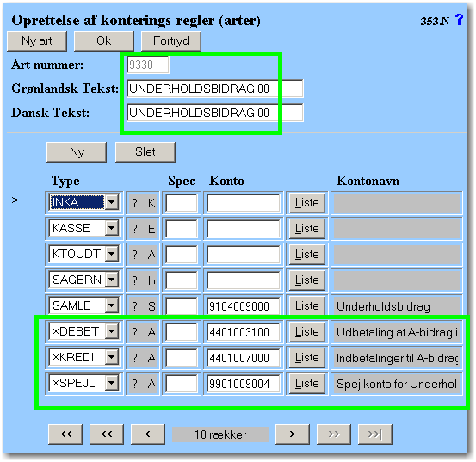Click the question mark in XSPEJL row
Viewport: 476px width, 462px height.
pos(135,384)
